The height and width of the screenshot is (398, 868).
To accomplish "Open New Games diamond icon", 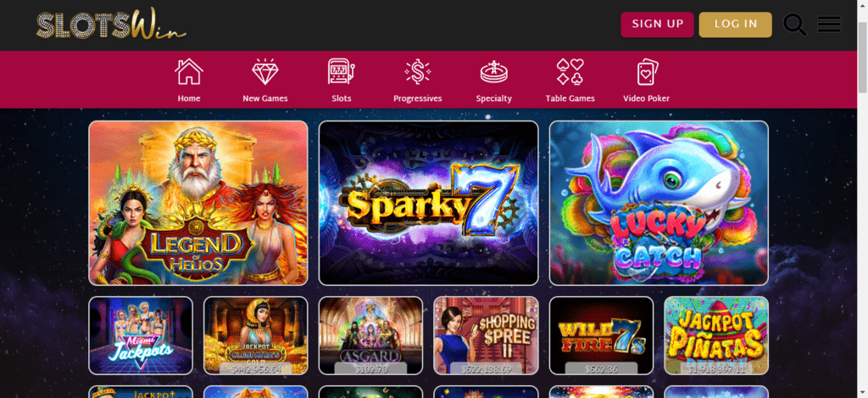I will click(265, 72).
